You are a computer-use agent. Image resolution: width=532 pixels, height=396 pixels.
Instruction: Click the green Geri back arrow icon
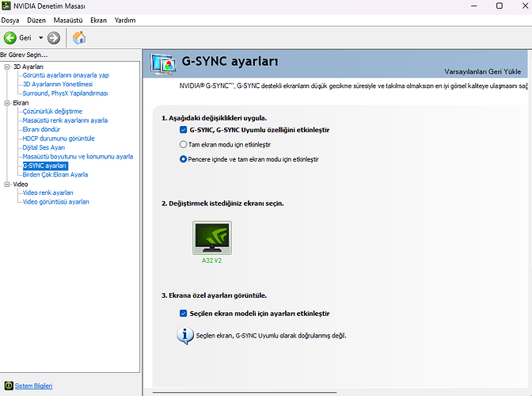click(10, 37)
